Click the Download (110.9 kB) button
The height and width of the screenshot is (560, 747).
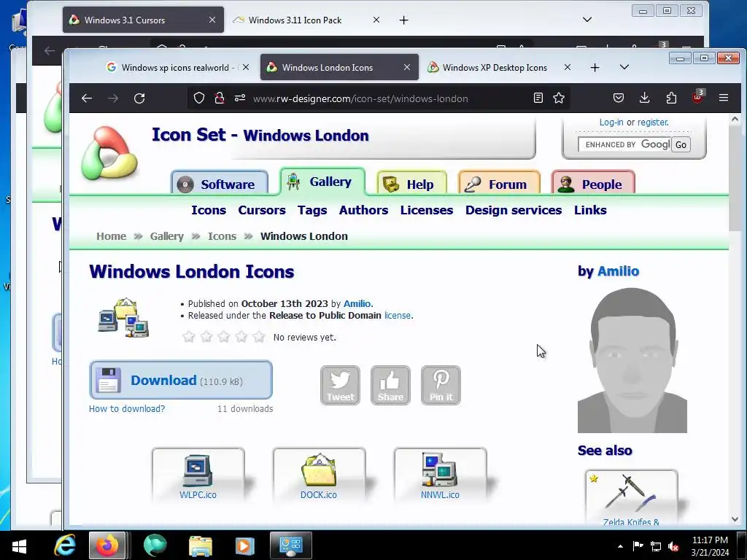click(181, 380)
